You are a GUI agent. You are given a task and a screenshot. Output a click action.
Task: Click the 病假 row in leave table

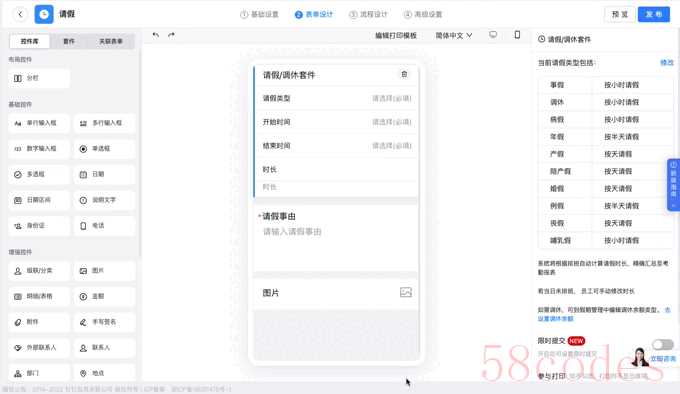(605, 120)
